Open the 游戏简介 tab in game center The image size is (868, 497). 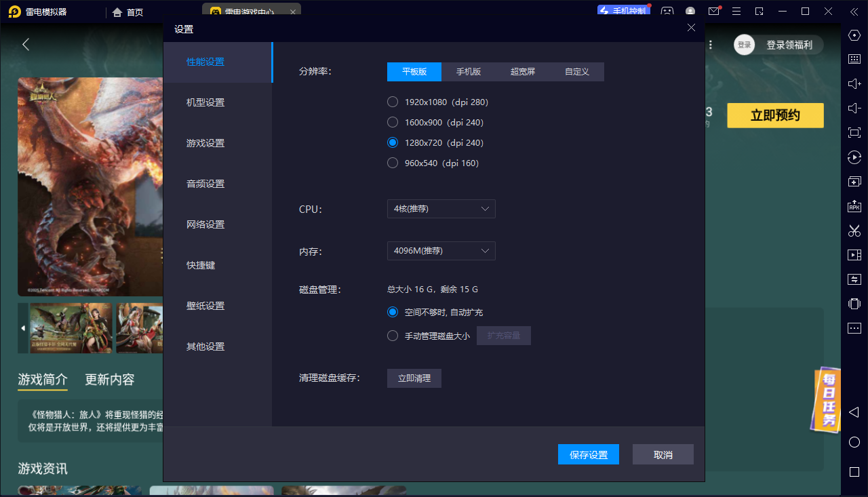[x=43, y=380]
